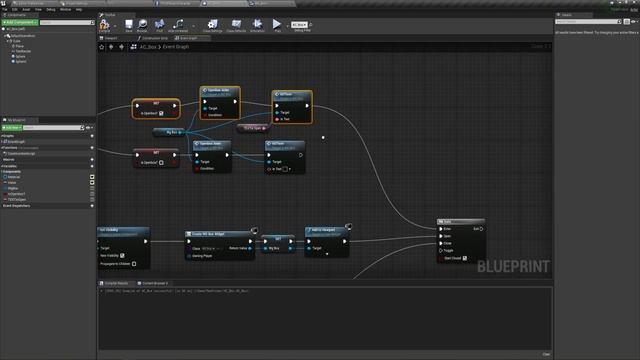Add a new Event Dispatcher with plus icon
The height and width of the screenshot is (360, 640).
point(92,206)
